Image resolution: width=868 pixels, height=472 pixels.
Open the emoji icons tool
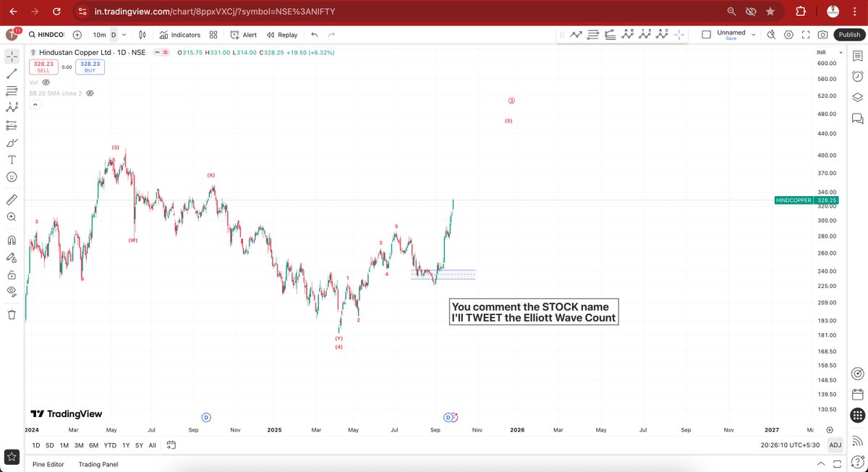pyautogui.click(x=12, y=177)
